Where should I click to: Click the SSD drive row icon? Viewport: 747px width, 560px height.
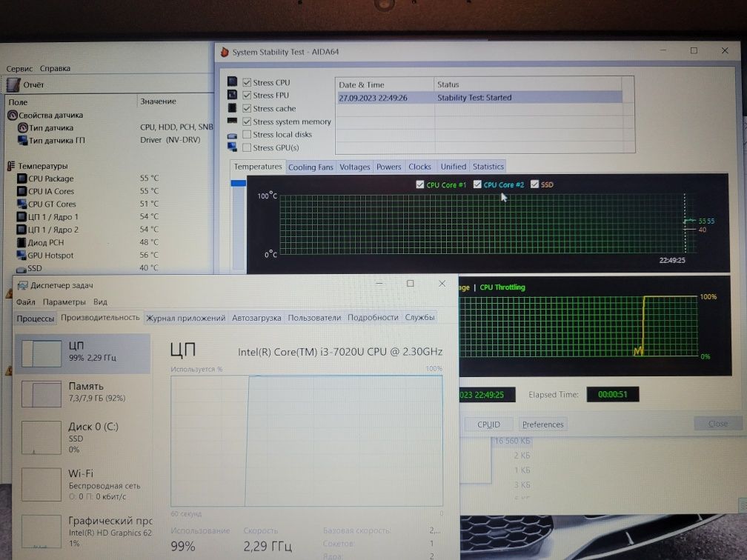coord(21,269)
